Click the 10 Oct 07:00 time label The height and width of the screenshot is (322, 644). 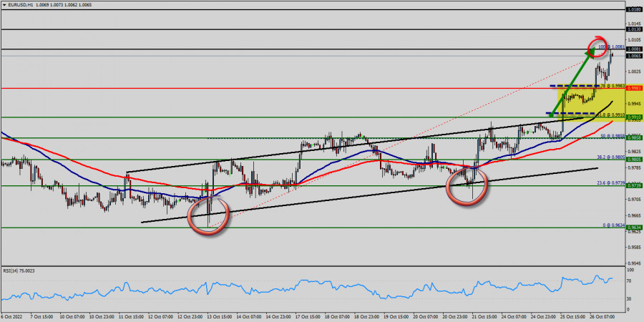(72, 318)
